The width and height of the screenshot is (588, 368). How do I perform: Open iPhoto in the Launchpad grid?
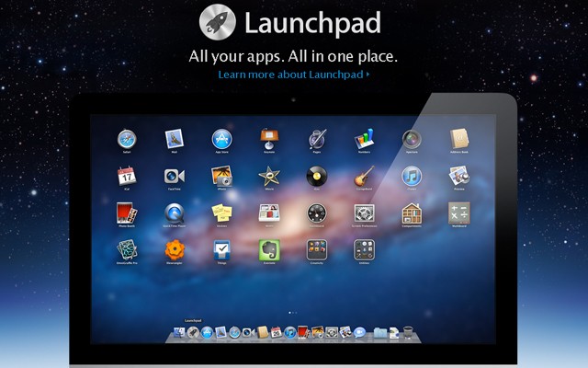pyautogui.click(x=221, y=176)
